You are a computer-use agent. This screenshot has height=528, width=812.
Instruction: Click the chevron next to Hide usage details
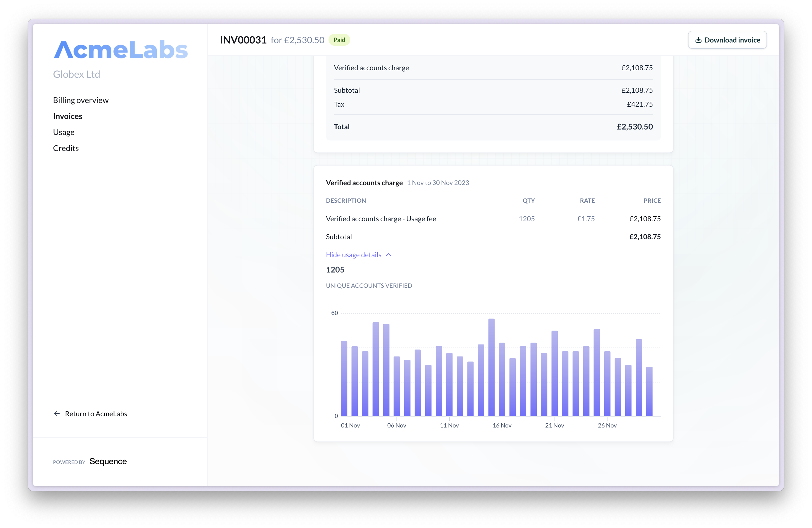click(388, 254)
